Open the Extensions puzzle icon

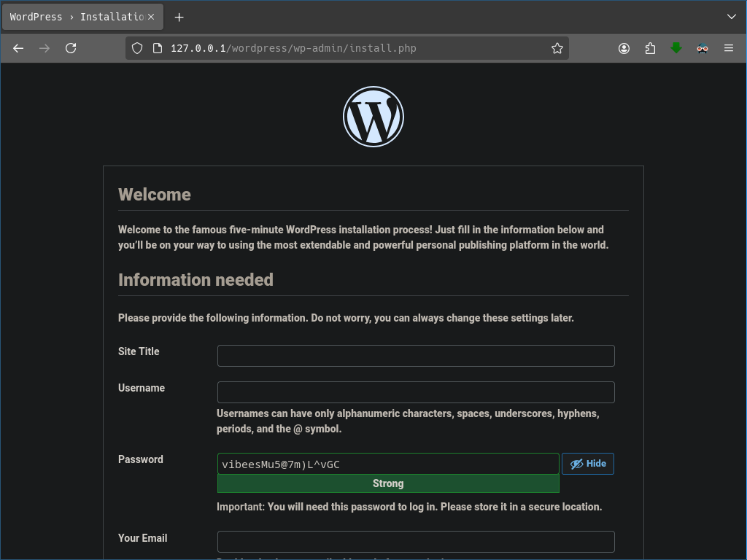coord(650,48)
